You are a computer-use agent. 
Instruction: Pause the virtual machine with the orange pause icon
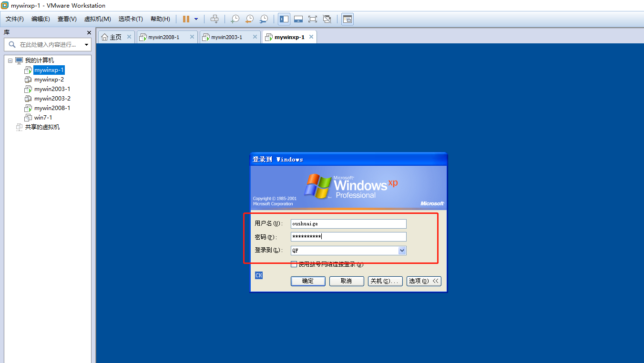click(186, 19)
